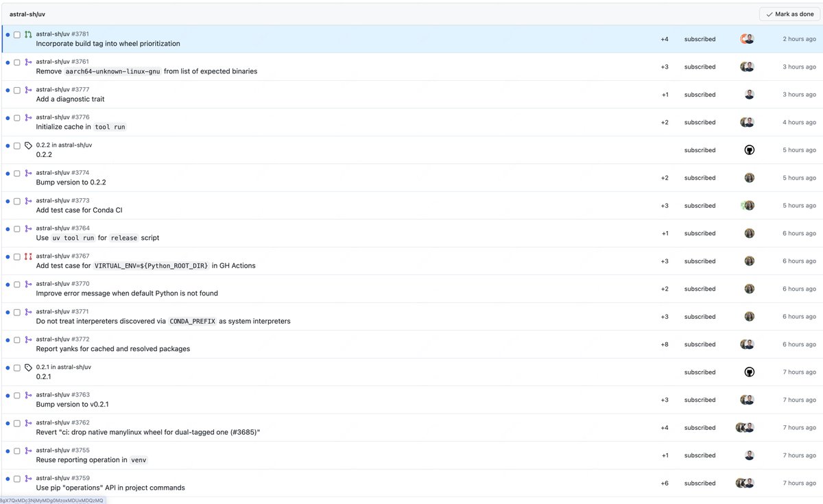This screenshot has width=823, height=504.
Task: Click the +4 count on #3781 row
Action: [665, 39]
